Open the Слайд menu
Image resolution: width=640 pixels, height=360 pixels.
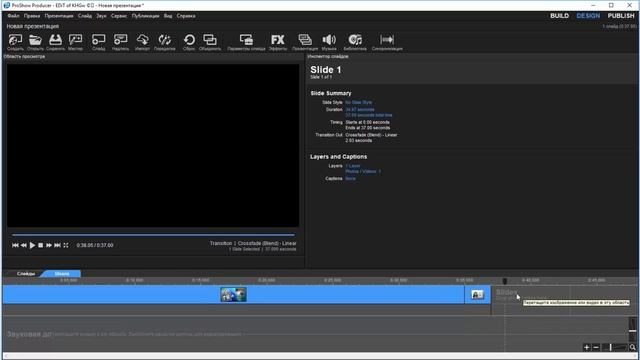85,16
